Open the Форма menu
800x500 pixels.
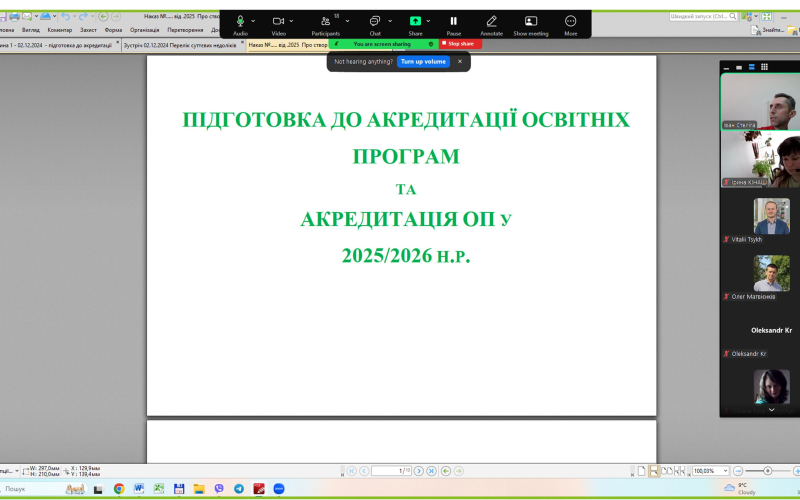(113, 30)
